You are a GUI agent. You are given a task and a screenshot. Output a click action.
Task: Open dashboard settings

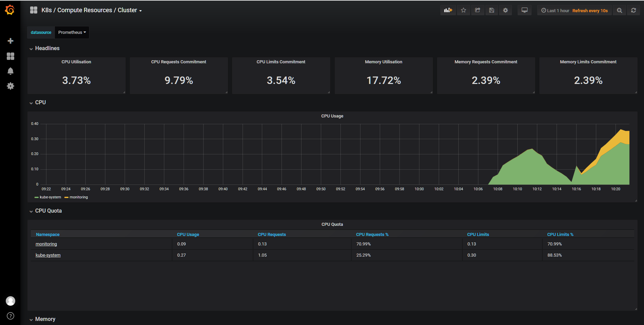(x=505, y=10)
